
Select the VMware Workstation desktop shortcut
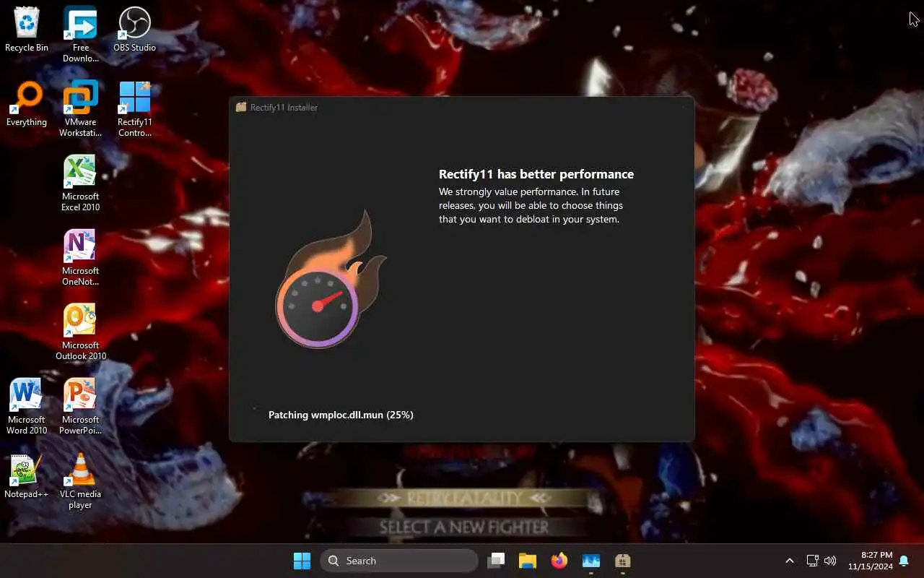80,109
